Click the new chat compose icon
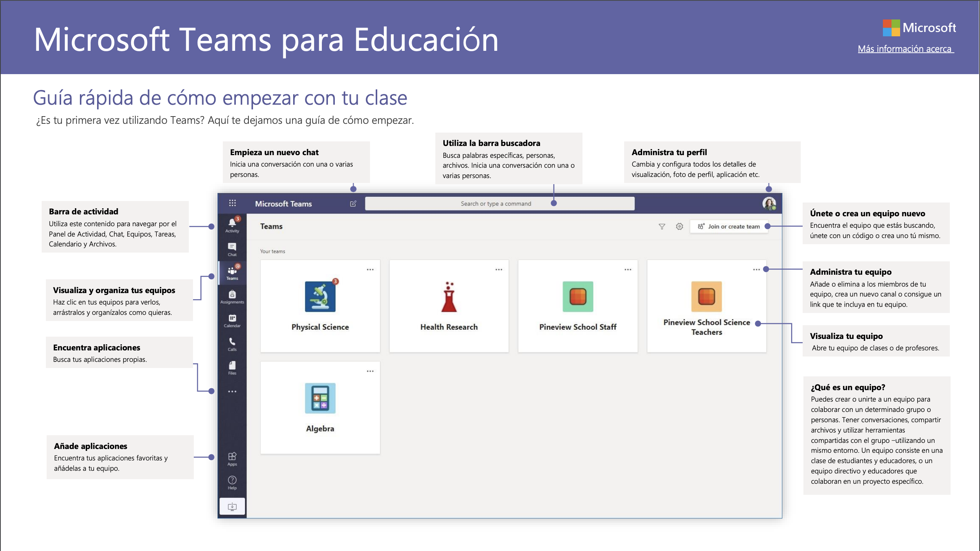This screenshot has height=551, width=980. coord(353,204)
